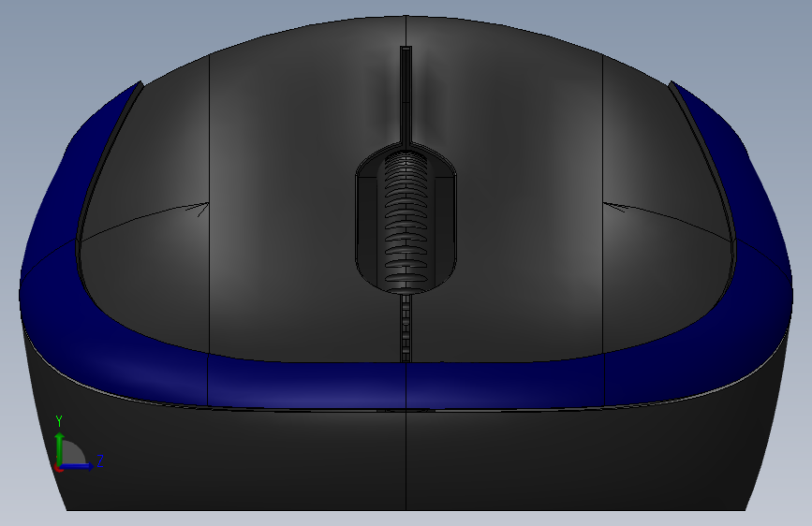The width and height of the screenshot is (812, 526).
Task: Select the blue trim band at front center
Action: 406,384
